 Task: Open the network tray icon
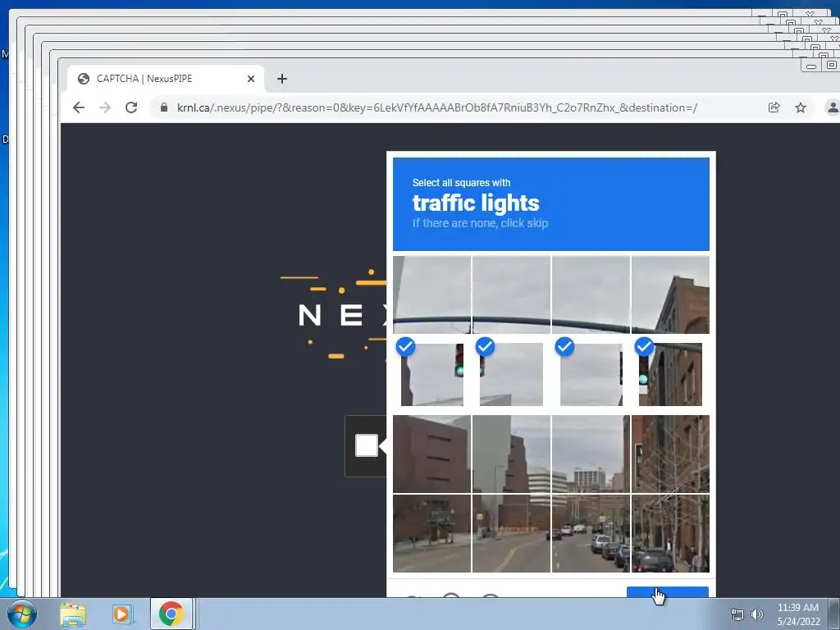(737, 614)
